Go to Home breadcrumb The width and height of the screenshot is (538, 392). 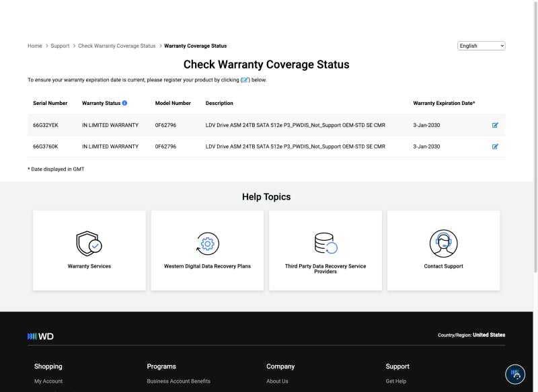pyautogui.click(x=35, y=46)
